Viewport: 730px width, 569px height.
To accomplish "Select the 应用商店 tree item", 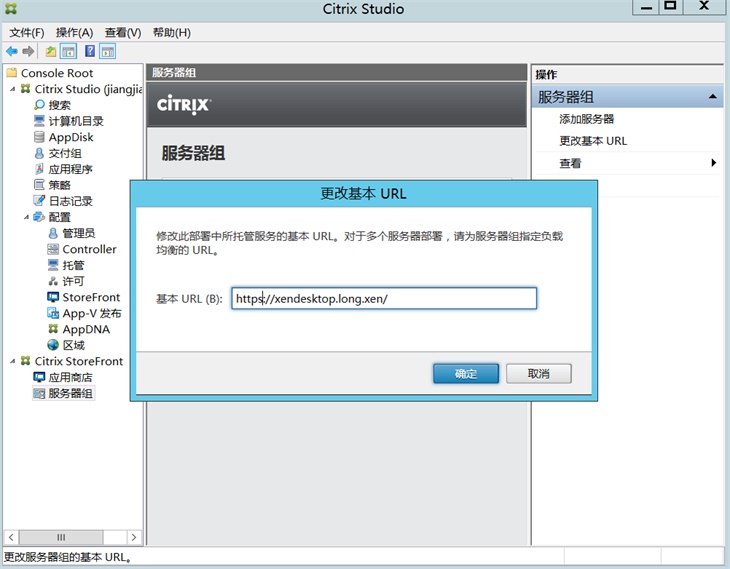I will 70,377.
